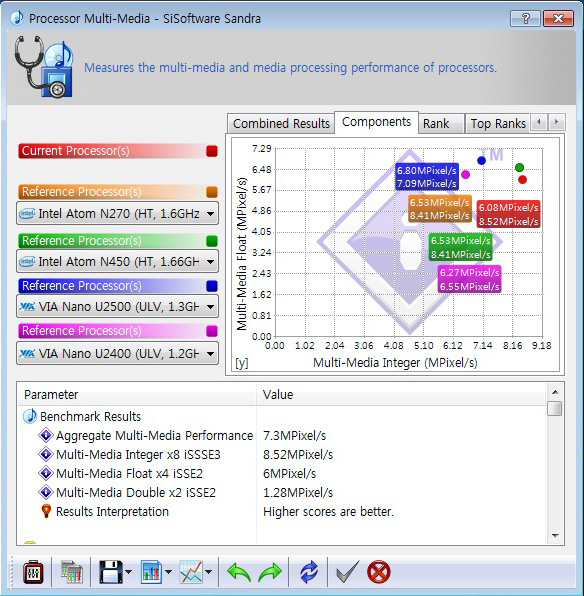Click the [y] axis toggle label
The height and width of the screenshot is (596, 584).
tap(242, 363)
